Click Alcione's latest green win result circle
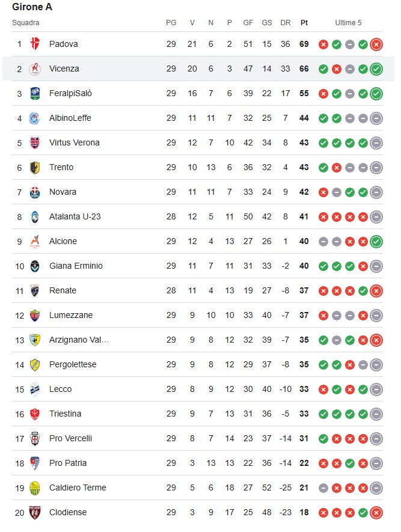Screen dimensions: 401x532 [x=376, y=242]
